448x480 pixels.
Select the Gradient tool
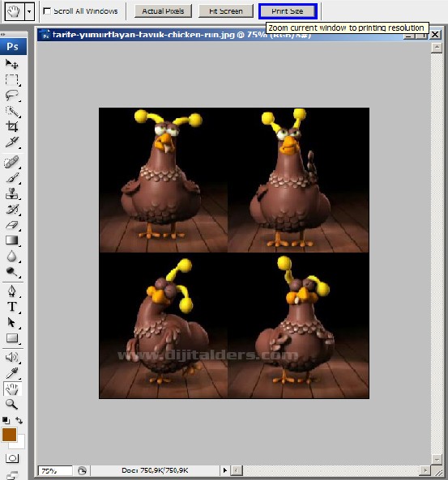[x=12, y=240]
